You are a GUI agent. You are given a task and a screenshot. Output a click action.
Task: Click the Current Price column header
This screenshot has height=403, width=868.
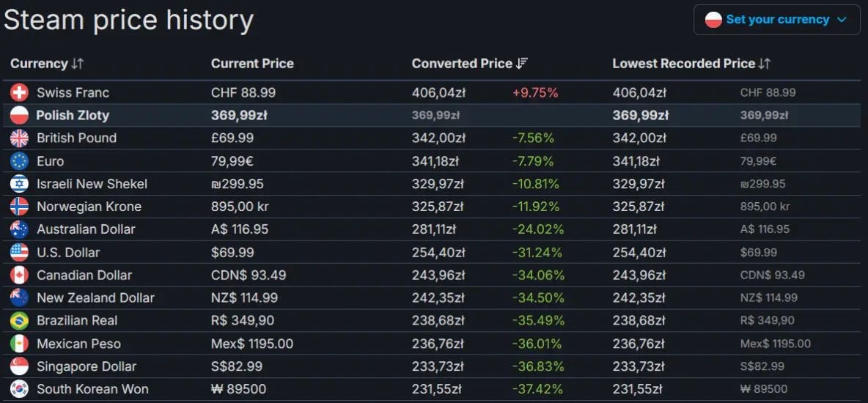pyautogui.click(x=252, y=64)
